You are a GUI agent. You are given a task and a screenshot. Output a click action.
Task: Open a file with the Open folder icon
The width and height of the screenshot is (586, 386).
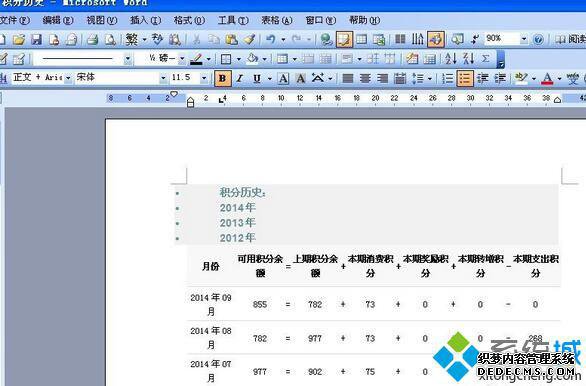click(18, 39)
